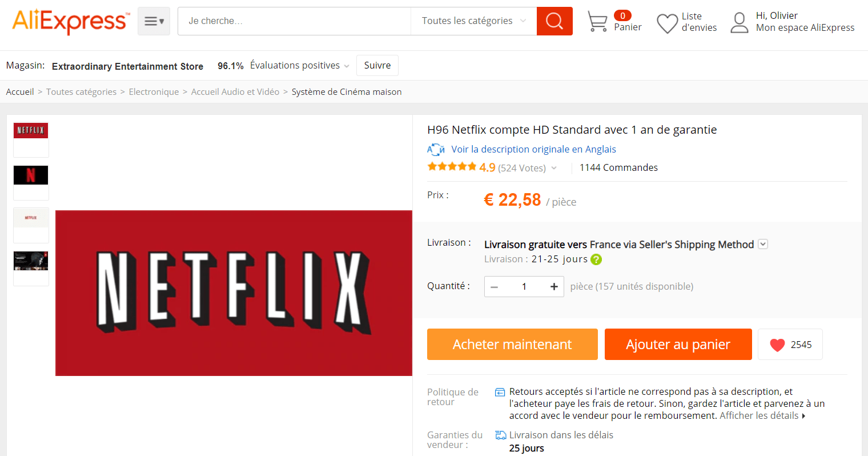Expand shipping method dropdown arrow

click(x=763, y=244)
